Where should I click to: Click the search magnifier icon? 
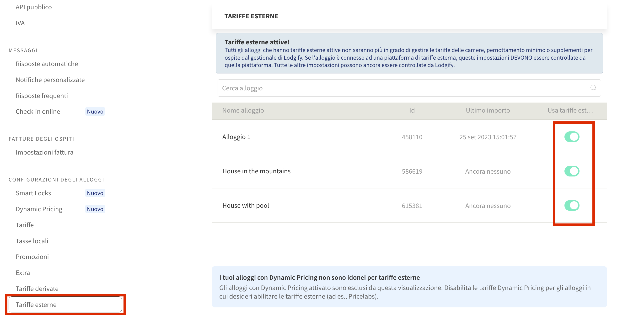[x=593, y=88]
